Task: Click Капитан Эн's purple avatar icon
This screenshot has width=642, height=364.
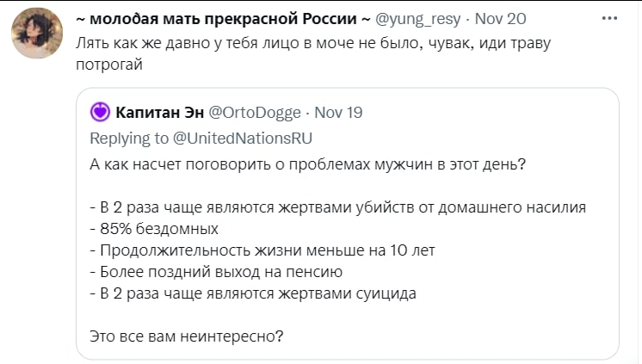Action: pos(101,112)
